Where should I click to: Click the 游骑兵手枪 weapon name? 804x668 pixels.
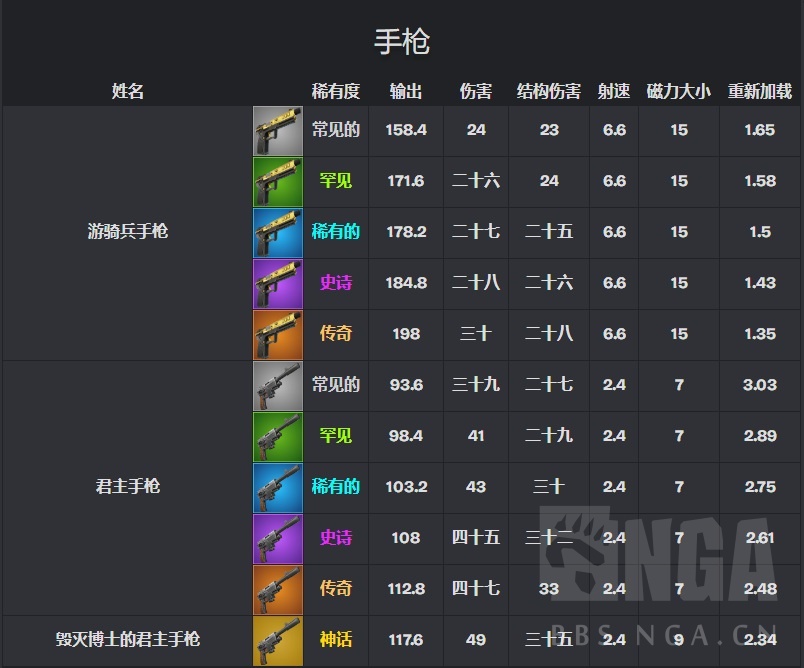coord(128,231)
